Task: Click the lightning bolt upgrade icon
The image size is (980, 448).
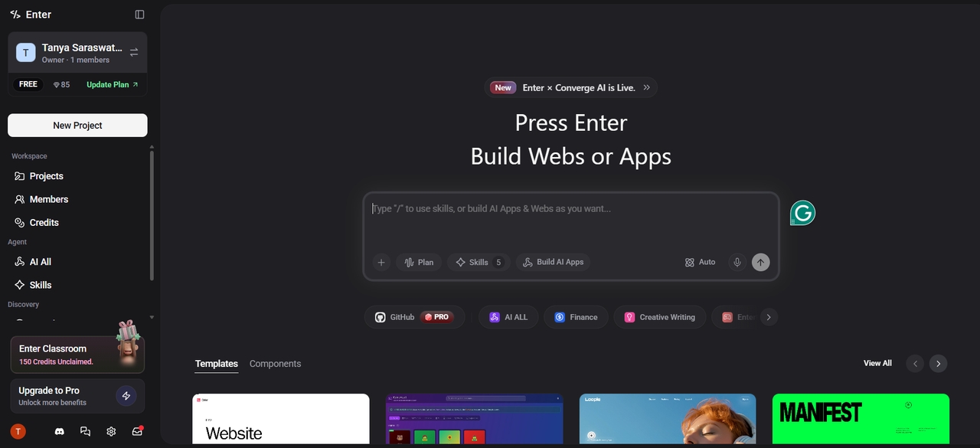Action: 126,396
